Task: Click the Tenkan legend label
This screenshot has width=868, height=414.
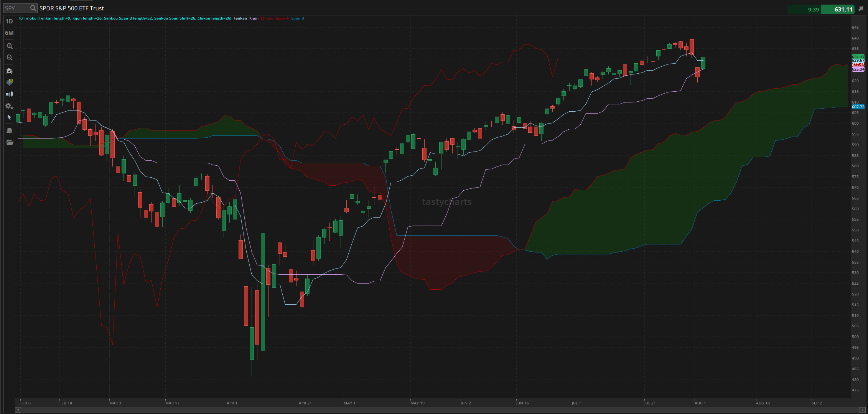Action: [x=240, y=18]
